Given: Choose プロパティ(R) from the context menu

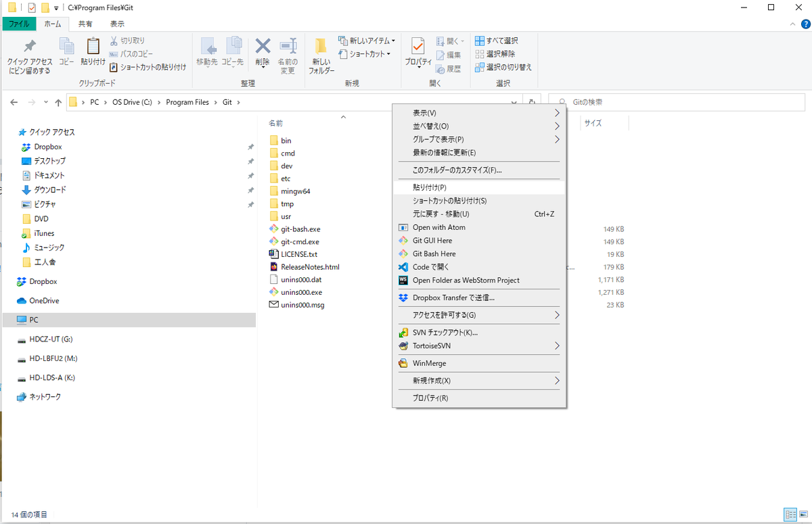Looking at the screenshot, I should point(479,398).
